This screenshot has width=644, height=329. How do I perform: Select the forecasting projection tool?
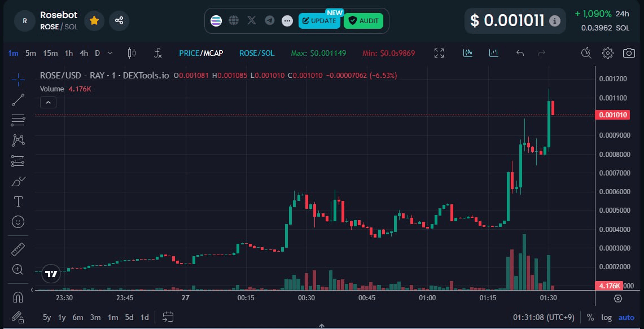(18, 161)
